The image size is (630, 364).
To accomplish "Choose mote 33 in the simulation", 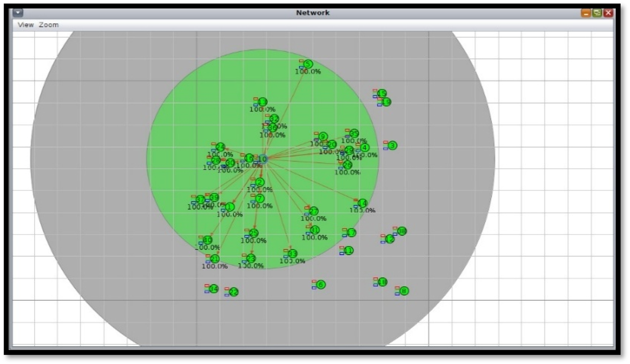I will point(292,254).
